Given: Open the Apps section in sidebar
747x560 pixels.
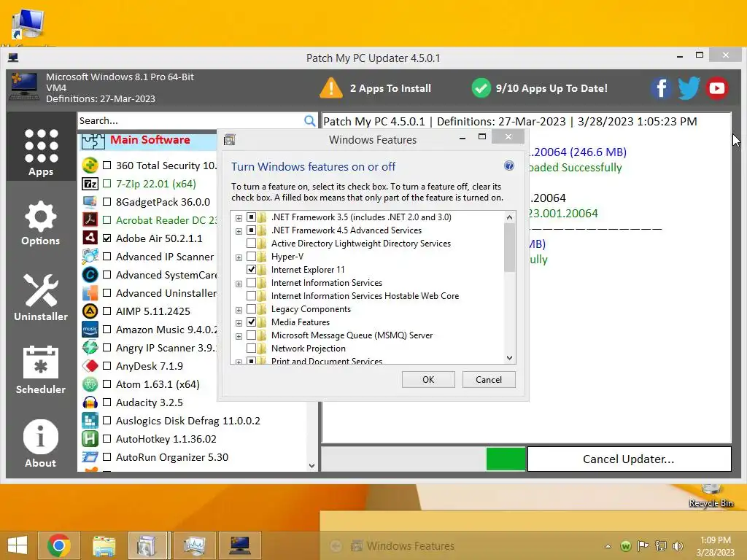Looking at the screenshot, I should pyautogui.click(x=41, y=152).
